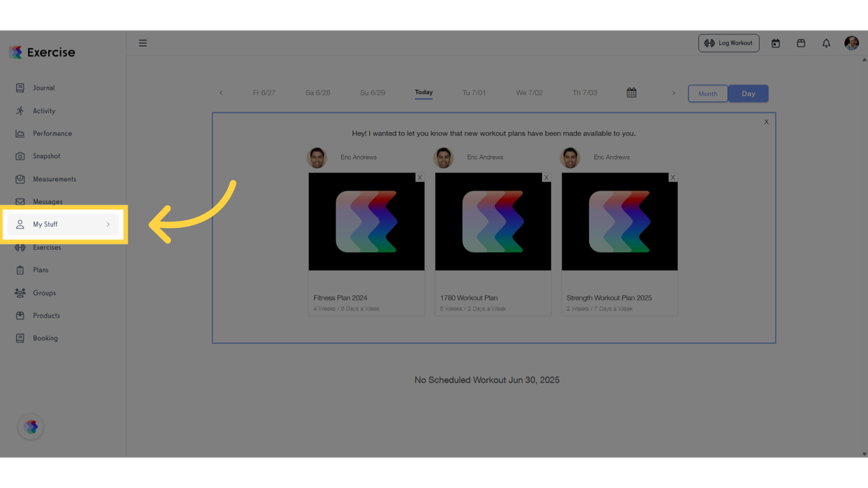Viewport: 868px width, 488px height.
Task: Click the My Stuff person icon
Action: [x=20, y=224]
